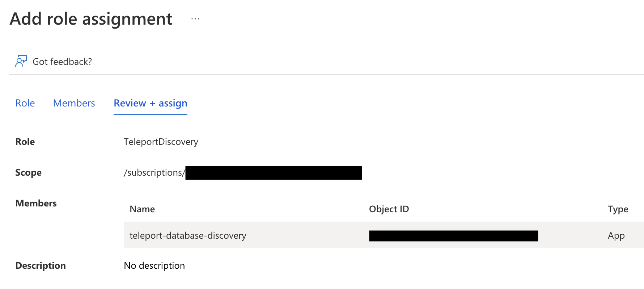The width and height of the screenshot is (644, 289).
Task: Click the Name column header
Action: click(x=142, y=209)
